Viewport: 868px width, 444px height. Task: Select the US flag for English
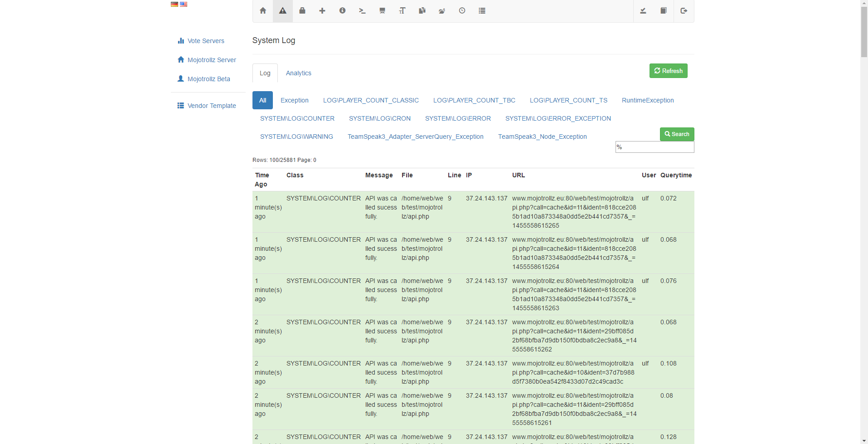click(184, 4)
